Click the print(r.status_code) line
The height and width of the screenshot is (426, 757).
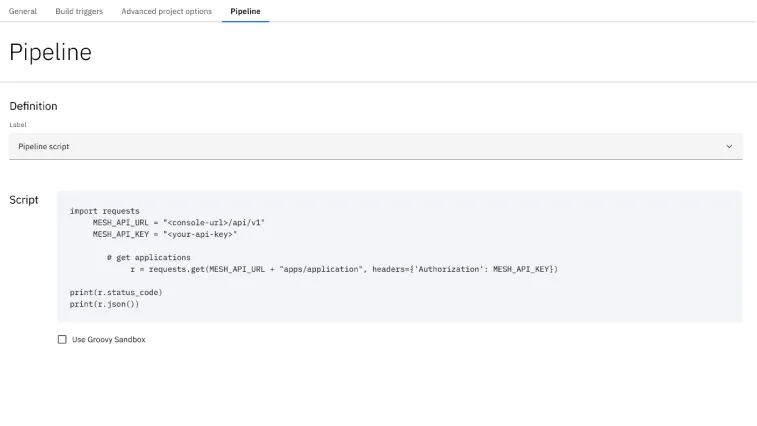point(116,292)
